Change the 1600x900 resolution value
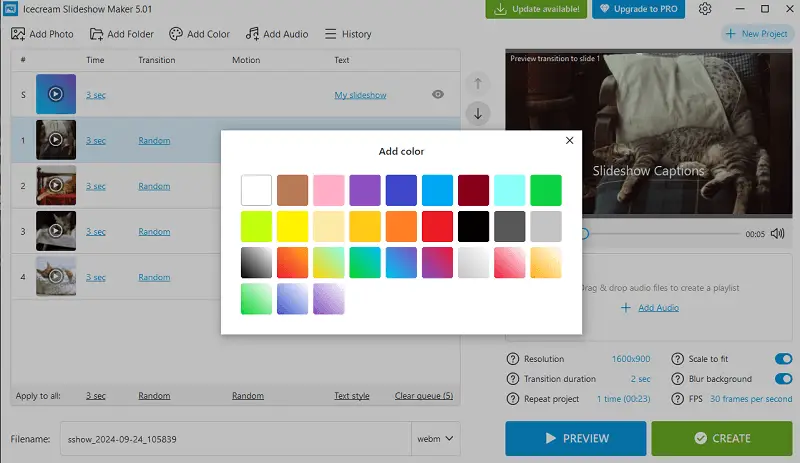The height and width of the screenshot is (463, 800). (x=631, y=359)
